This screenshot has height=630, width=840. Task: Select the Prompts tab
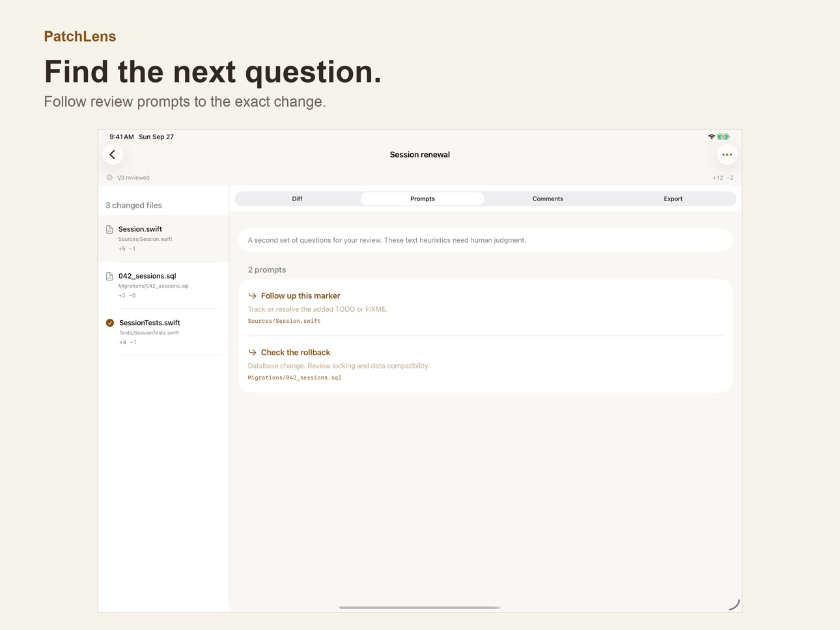pyautogui.click(x=423, y=199)
